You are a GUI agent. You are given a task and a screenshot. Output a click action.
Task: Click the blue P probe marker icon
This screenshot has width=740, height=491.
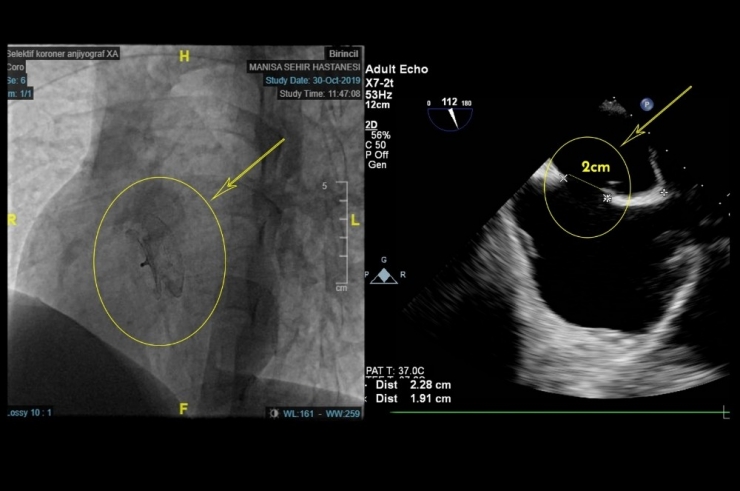coord(647,102)
